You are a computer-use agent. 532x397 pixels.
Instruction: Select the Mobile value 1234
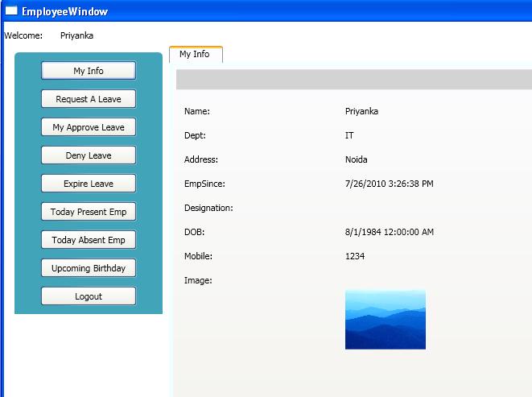(355, 256)
